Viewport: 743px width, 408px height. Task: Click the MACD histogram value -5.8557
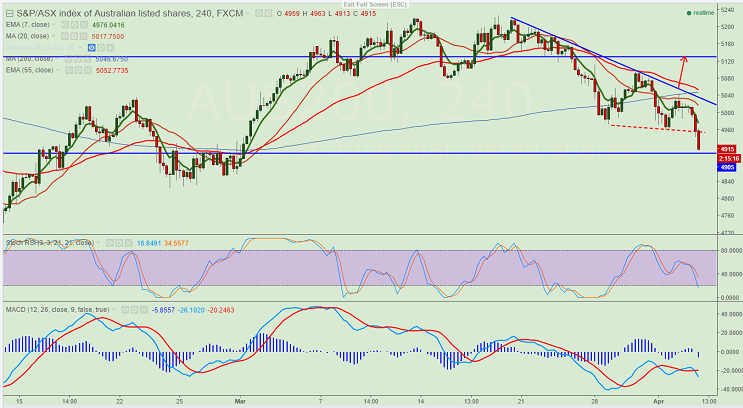tap(163, 310)
